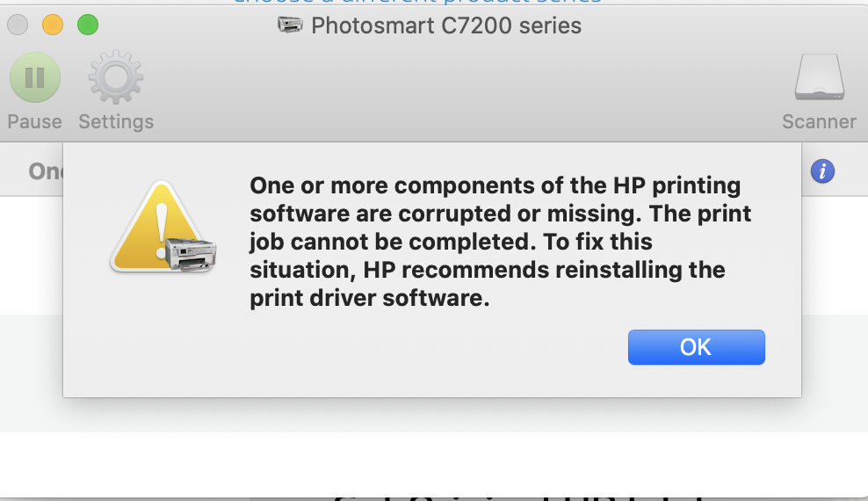Close the Photosmart window with red button
Screen dimensions: 868x501
18,25
